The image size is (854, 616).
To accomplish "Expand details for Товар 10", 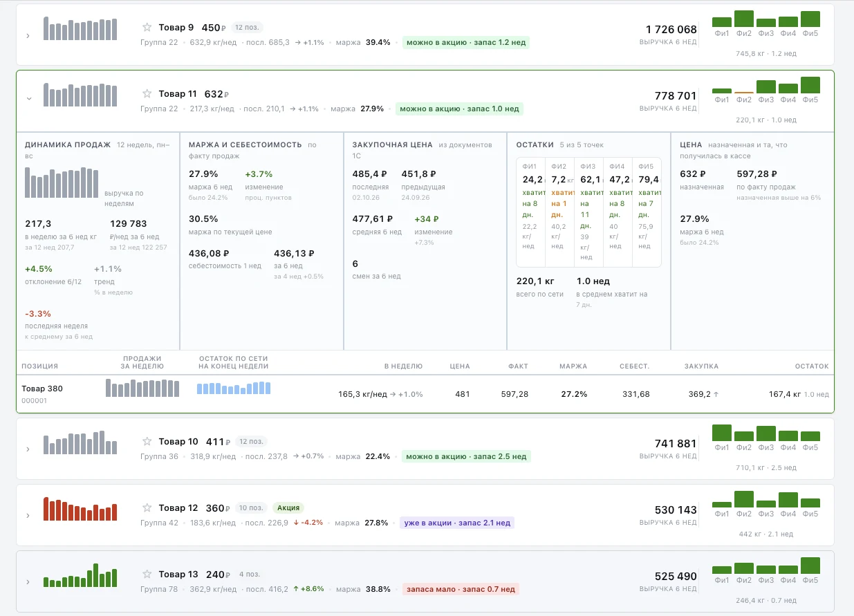I will pos(28,449).
